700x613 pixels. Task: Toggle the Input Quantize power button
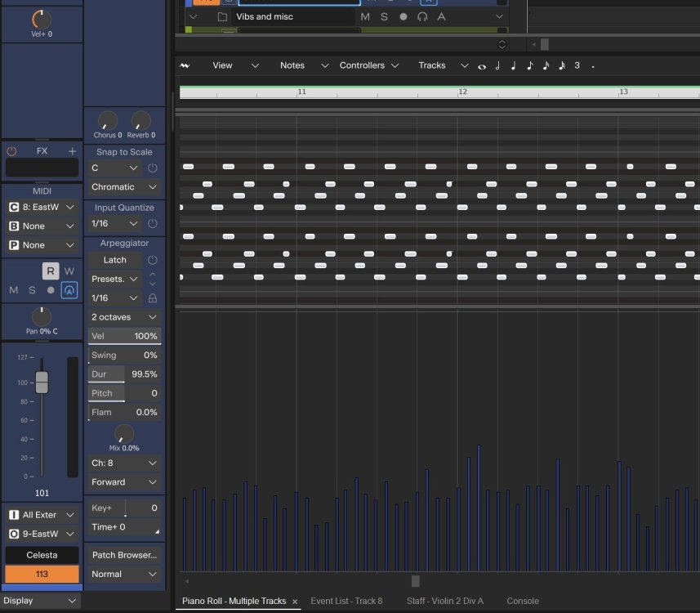point(152,223)
